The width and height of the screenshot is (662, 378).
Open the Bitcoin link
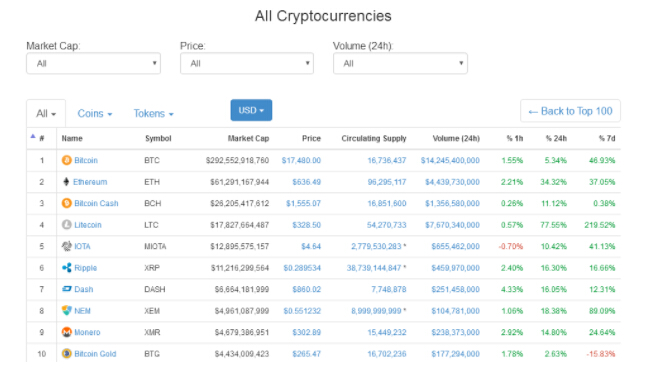coord(86,160)
